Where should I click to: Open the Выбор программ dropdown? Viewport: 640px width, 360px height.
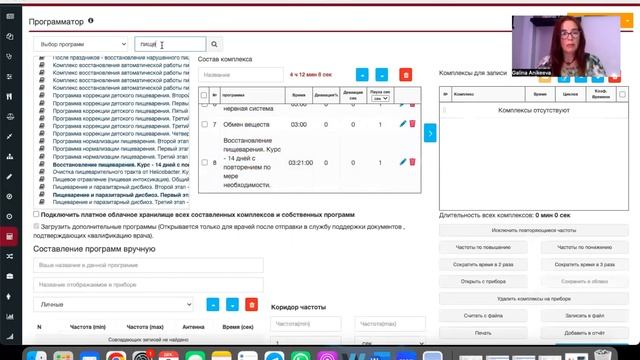[x=81, y=44]
